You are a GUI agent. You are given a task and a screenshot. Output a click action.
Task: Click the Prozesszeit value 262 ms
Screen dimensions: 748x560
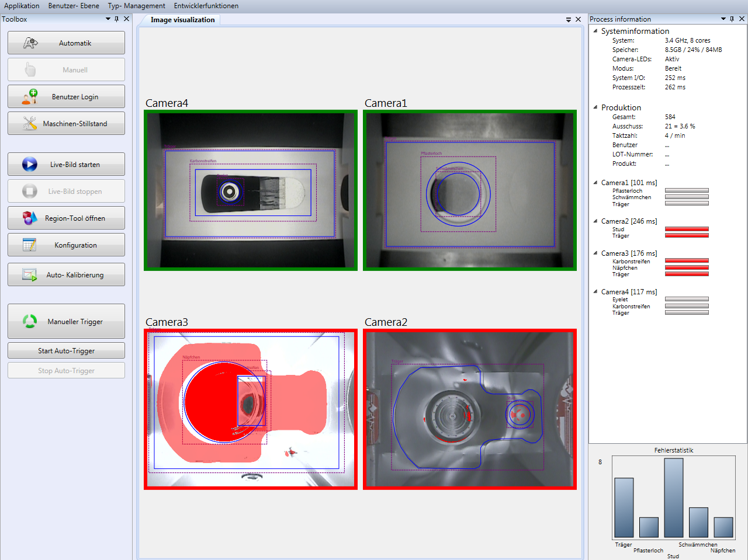coord(675,87)
